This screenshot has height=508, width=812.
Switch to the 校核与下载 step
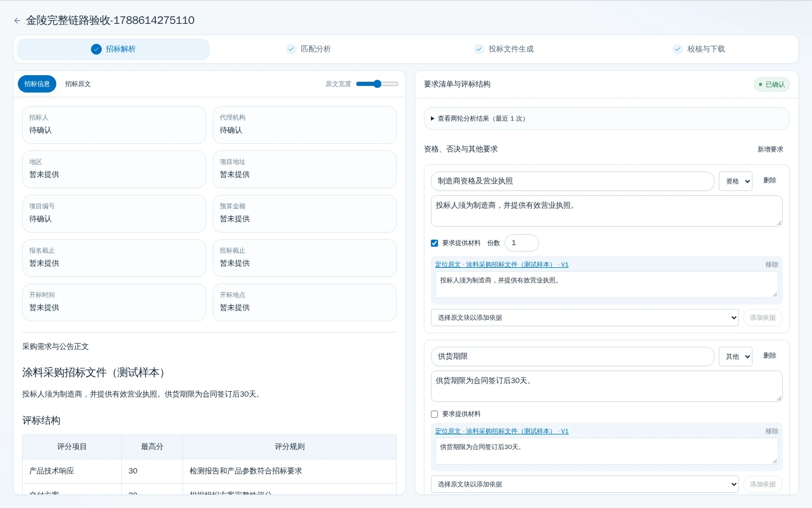pos(699,49)
